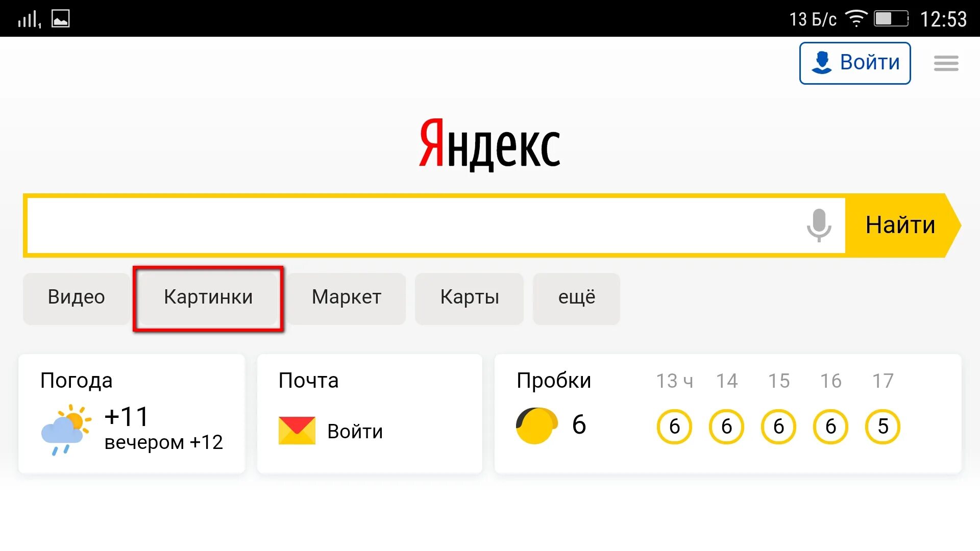Viewport: 980px width, 551px height.
Task: Click the Яндекс Картинки tab
Action: 208,296
